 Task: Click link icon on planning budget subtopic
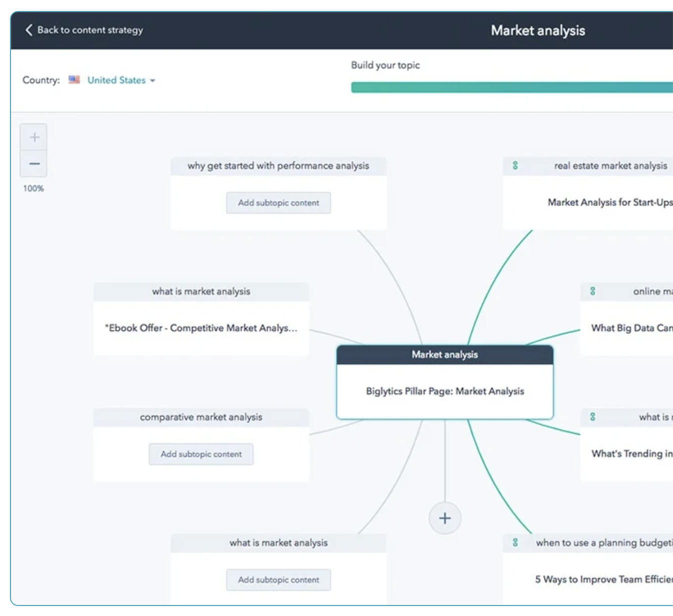(x=515, y=542)
